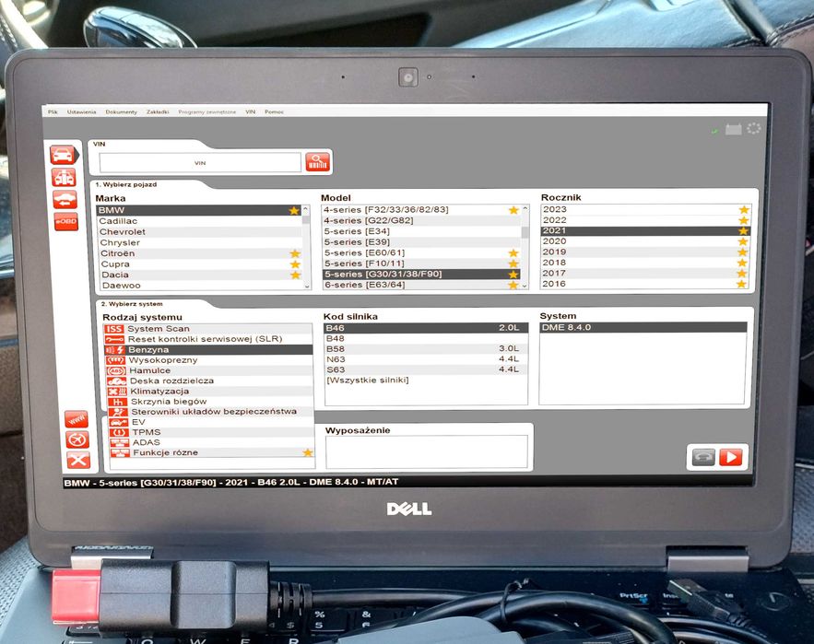Click the VIN barcode search icon
814x644 pixels.
(317, 162)
